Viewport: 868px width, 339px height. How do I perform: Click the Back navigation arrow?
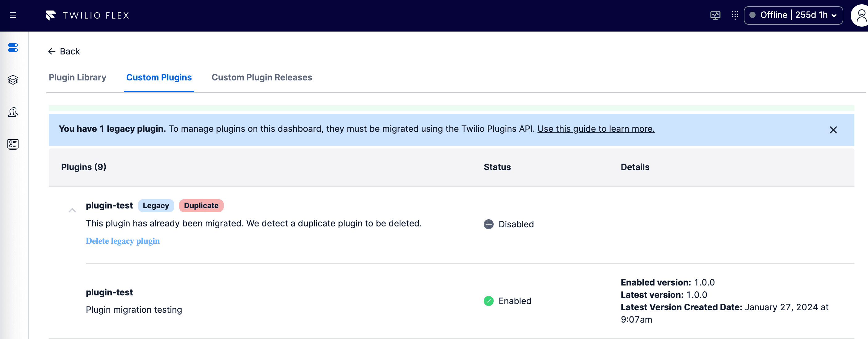[51, 51]
